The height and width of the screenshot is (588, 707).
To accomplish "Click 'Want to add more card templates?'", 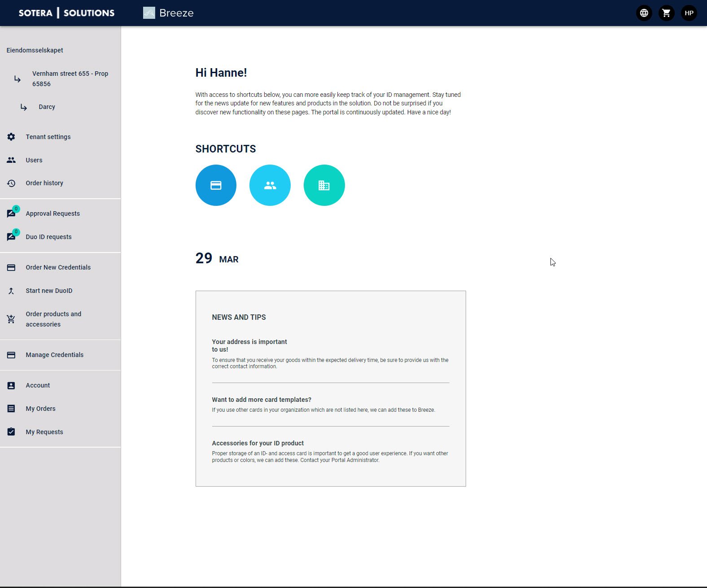I will click(262, 400).
